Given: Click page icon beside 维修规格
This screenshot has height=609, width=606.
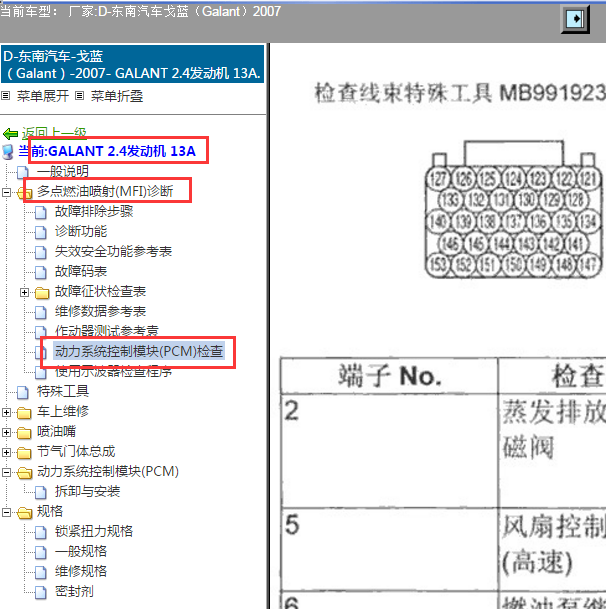Looking at the screenshot, I should coord(41,572).
